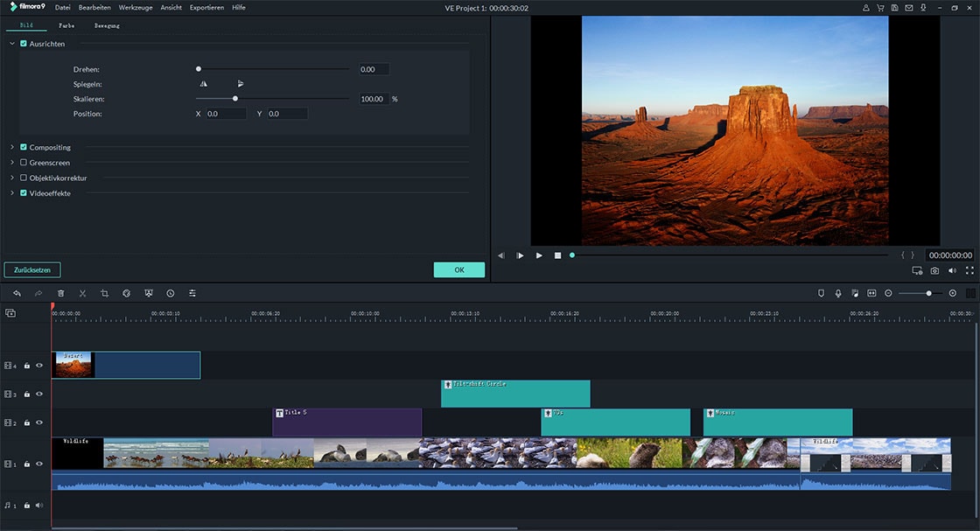Viewport: 980px width, 531px height.
Task: Add a marker using the marker icon
Action: coord(822,293)
